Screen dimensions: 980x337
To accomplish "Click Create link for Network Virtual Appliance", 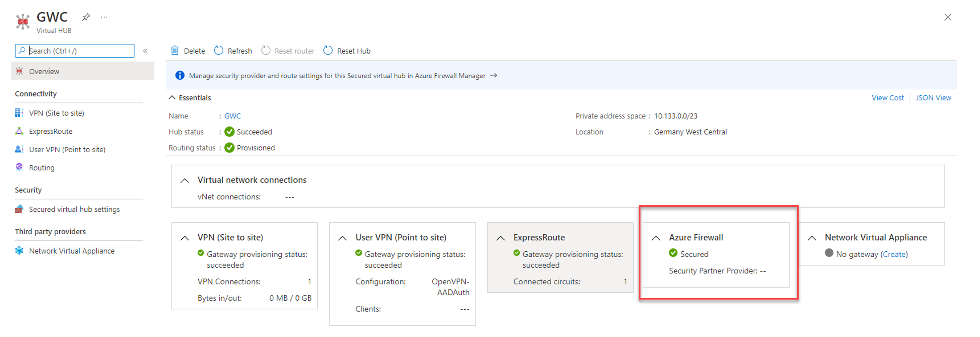I will pos(894,254).
